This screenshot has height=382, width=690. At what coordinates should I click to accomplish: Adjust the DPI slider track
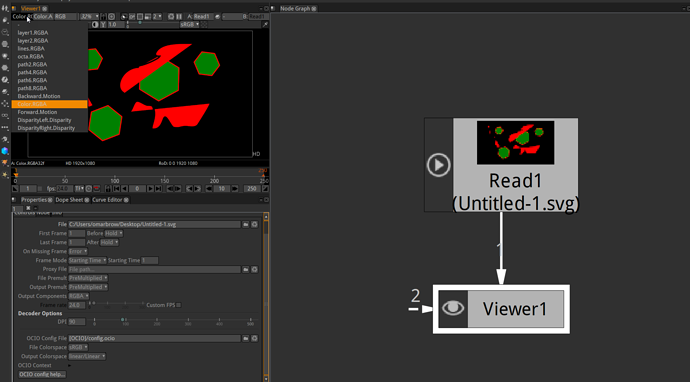pyautogui.click(x=172, y=320)
